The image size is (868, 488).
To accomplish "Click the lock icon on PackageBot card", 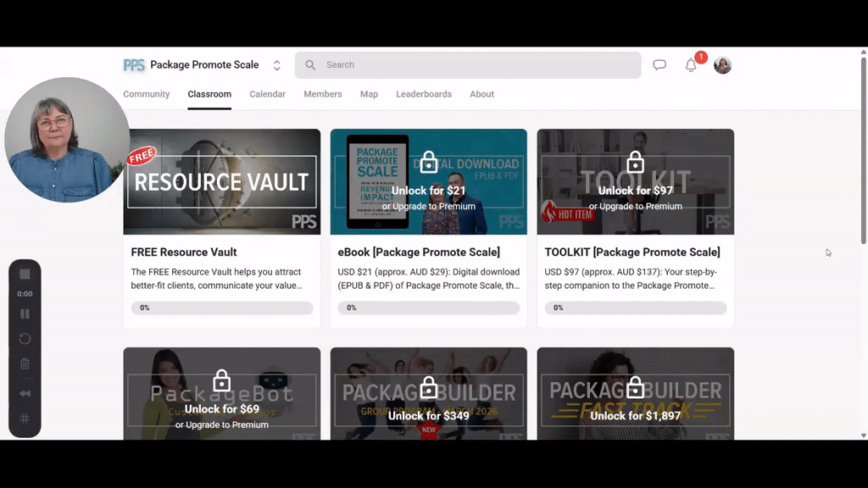I will (222, 380).
